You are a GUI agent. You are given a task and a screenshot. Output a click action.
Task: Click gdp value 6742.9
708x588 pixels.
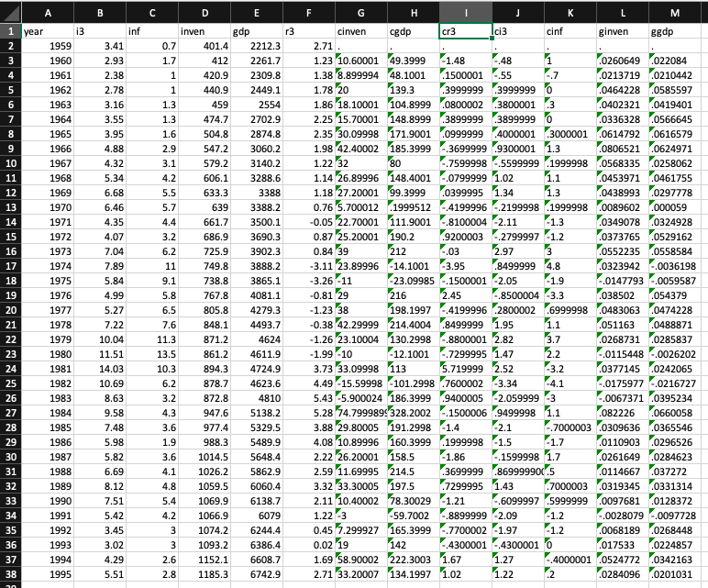click(257, 574)
